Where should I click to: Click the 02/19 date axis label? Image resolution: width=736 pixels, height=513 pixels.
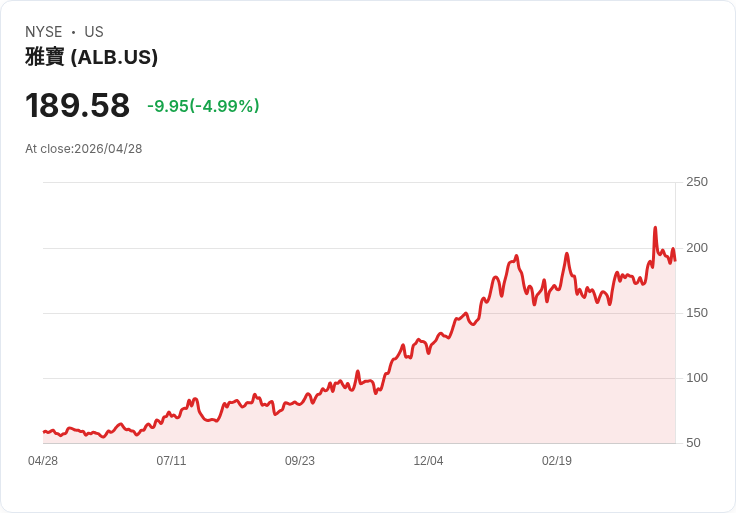(x=557, y=461)
